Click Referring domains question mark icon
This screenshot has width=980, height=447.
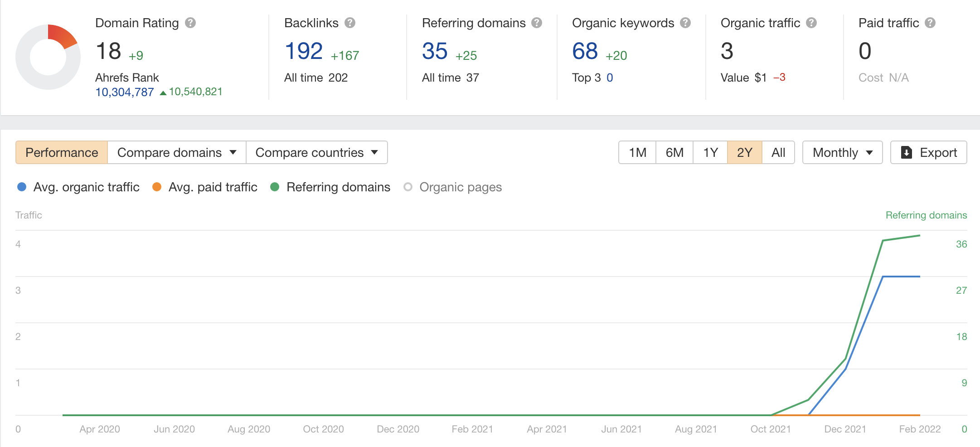coord(537,23)
